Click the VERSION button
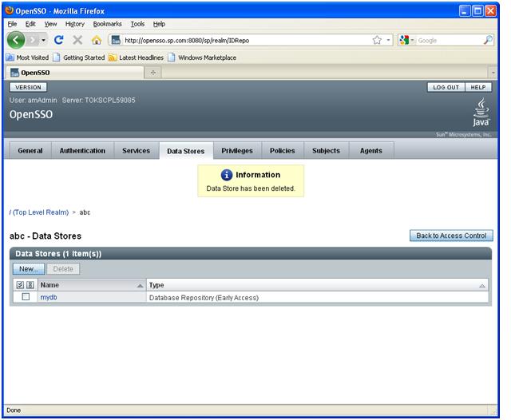The image size is (511, 420). (29, 87)
